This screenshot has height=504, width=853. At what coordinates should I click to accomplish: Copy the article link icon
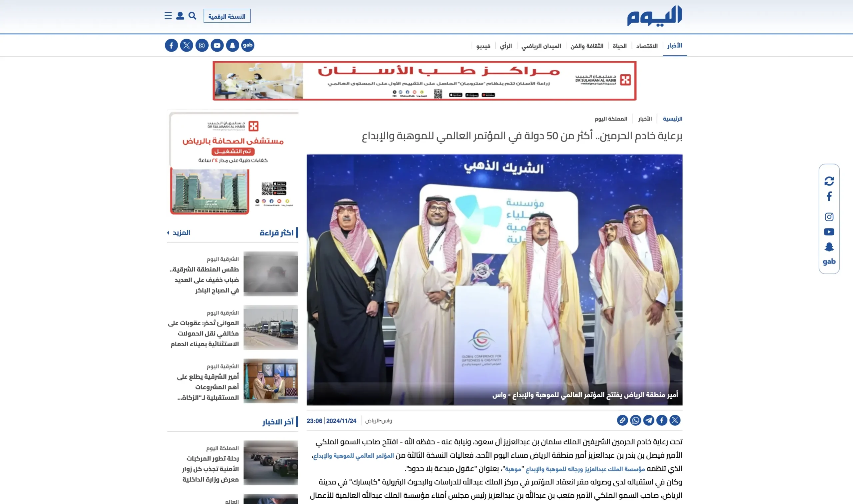click(622, 420)
